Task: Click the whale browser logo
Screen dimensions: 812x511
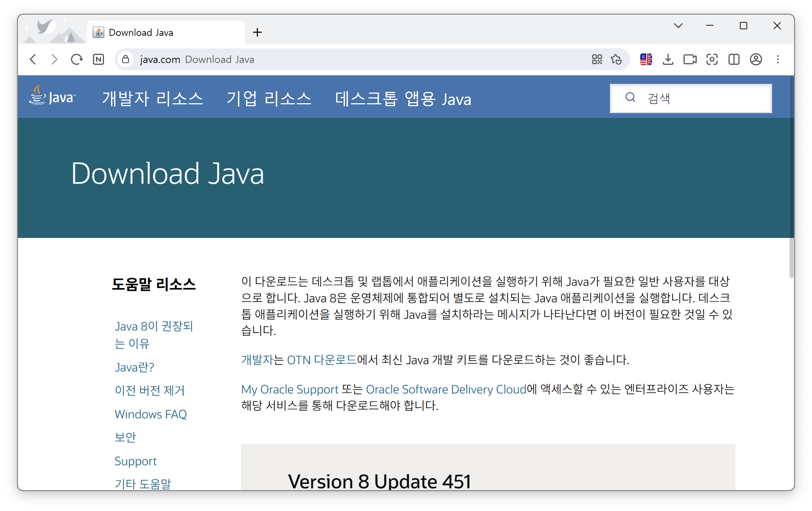Action: tap(46, 27)
